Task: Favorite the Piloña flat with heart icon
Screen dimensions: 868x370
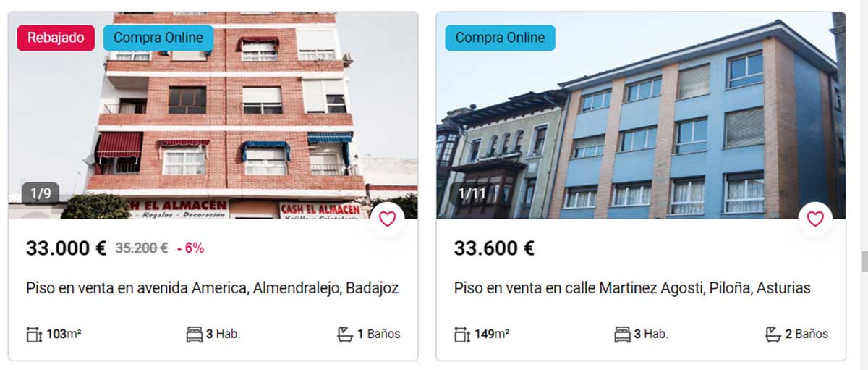Action: pyautogui.click(x=815, y=219)
